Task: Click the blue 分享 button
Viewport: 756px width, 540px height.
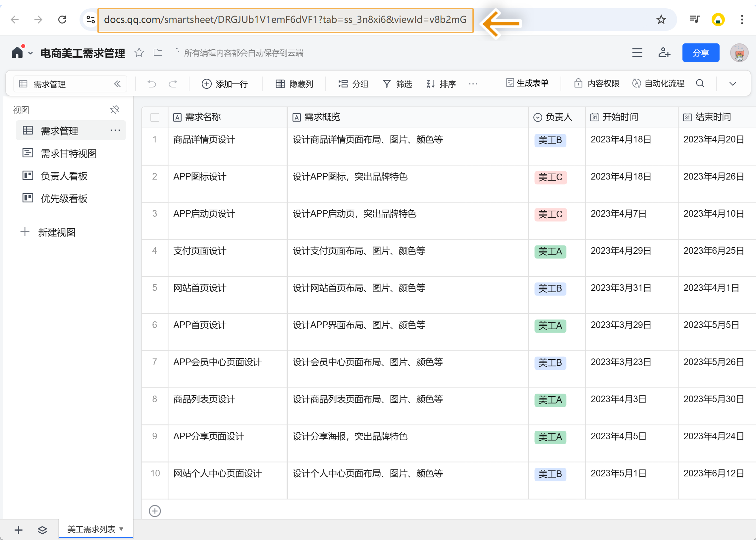Action: click(700, 53)
